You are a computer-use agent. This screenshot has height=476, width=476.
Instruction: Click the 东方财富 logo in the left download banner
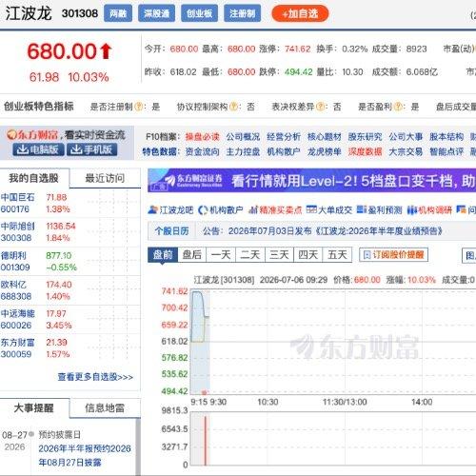33,135
